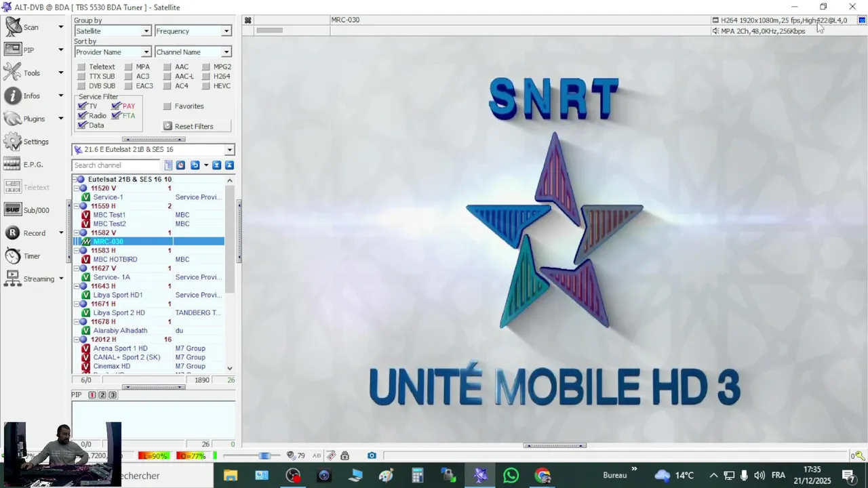The image size is (868, 488).
Task: Collapse all channel tree nodes icon
Action: click(x=229, y=165)
